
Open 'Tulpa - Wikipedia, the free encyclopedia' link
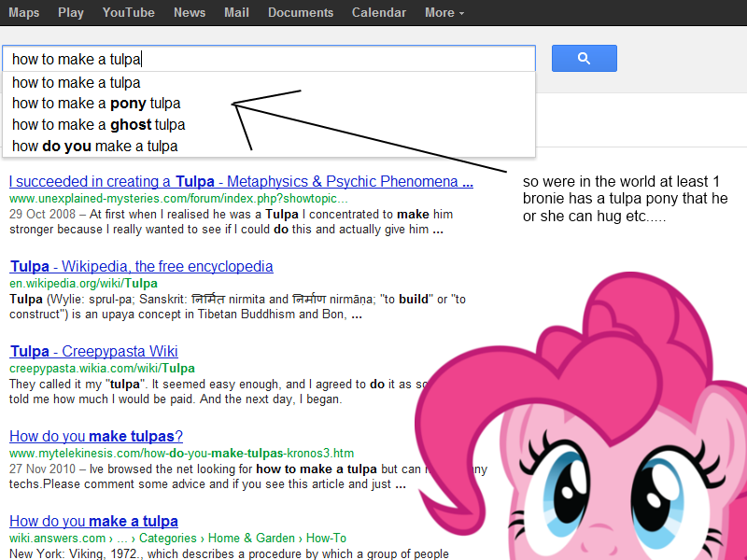click(142, 266)
